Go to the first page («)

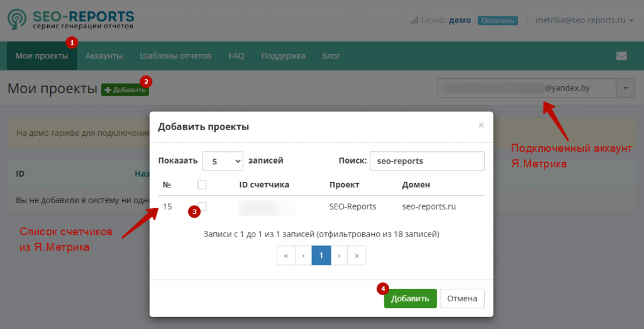(x=286, y=255)
